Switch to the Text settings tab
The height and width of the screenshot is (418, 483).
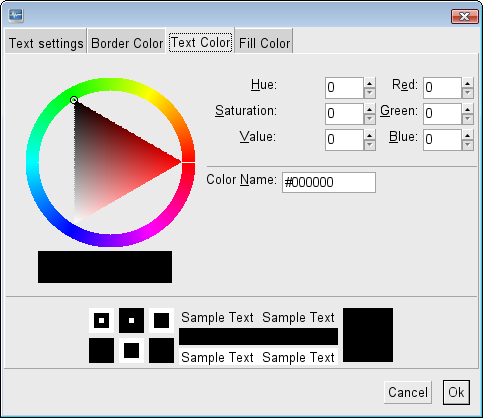click(x=46, y=43)
